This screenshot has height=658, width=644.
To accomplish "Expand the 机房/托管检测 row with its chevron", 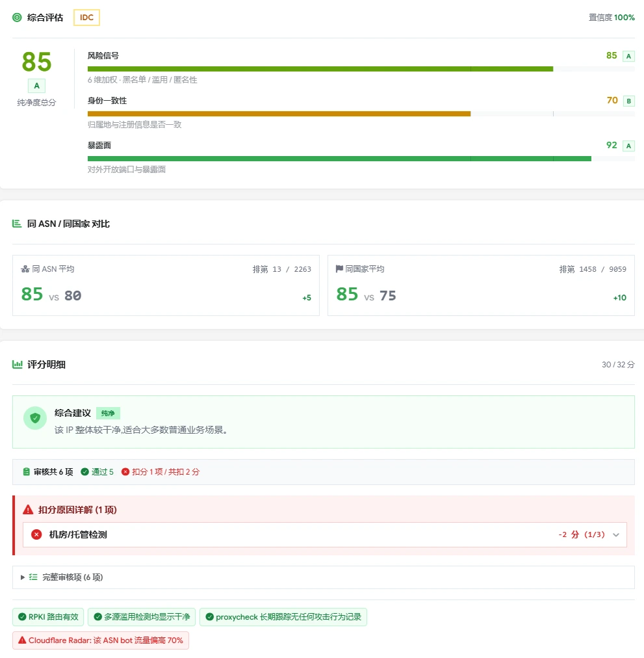I will (616, 534).
